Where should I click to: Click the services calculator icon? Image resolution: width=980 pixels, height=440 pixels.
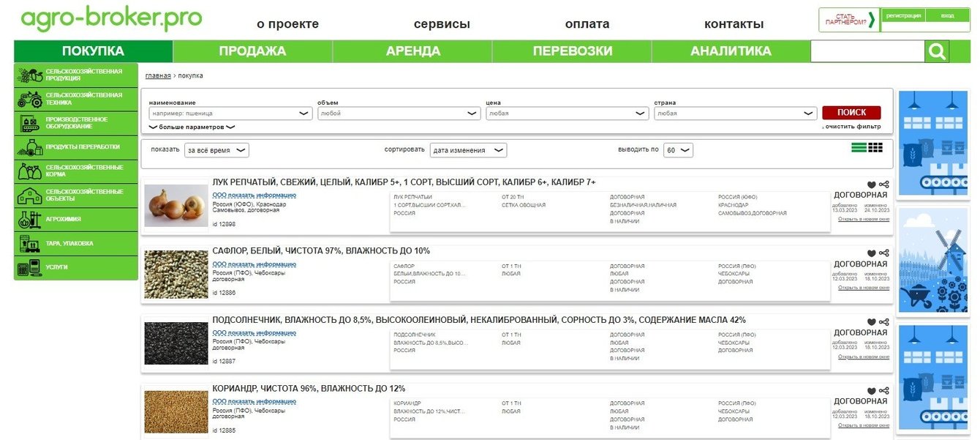pos(30,267)
